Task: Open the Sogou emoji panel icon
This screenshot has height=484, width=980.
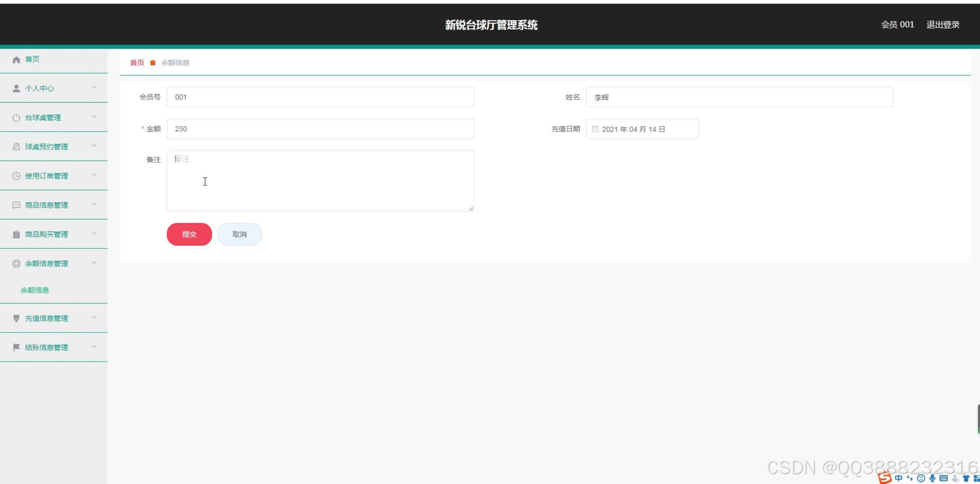Action: tap(921, 478)
